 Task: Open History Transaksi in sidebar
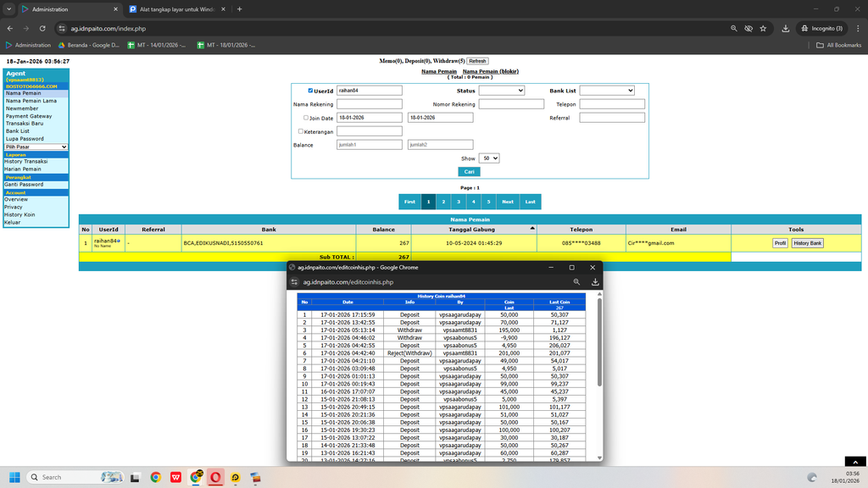tap(26, 162)
